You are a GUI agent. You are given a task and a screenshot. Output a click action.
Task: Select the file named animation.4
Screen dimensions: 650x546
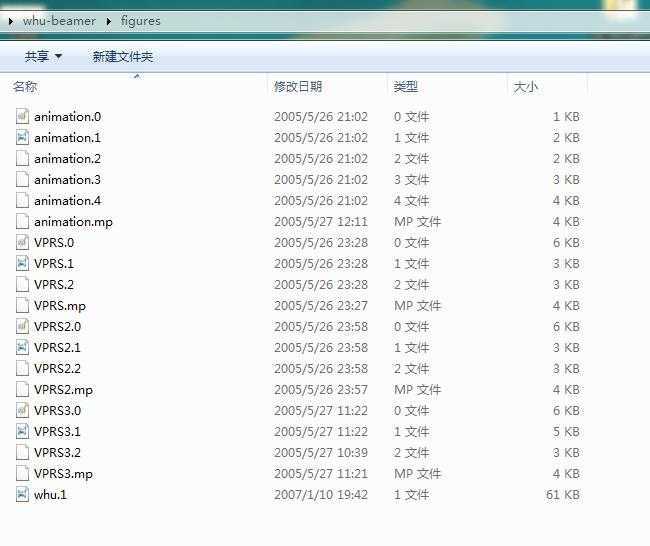tap(68, 201)
